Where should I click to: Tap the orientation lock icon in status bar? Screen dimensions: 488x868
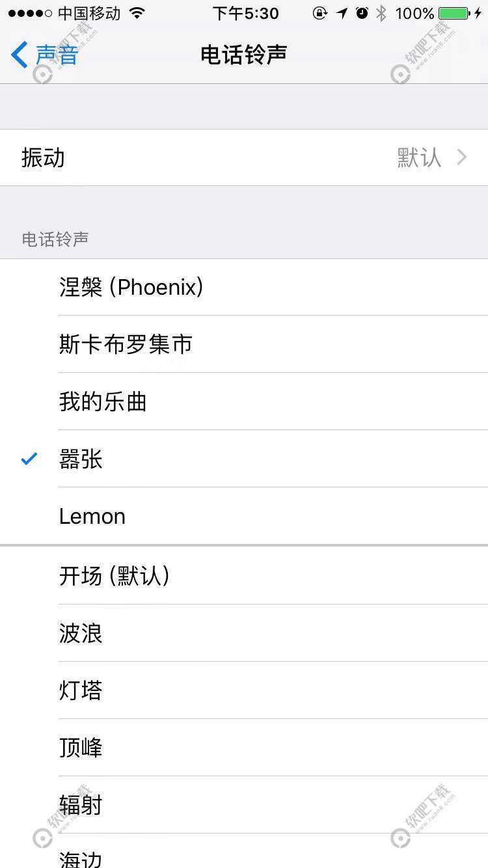pyautogui.click(x=320, y=13)
